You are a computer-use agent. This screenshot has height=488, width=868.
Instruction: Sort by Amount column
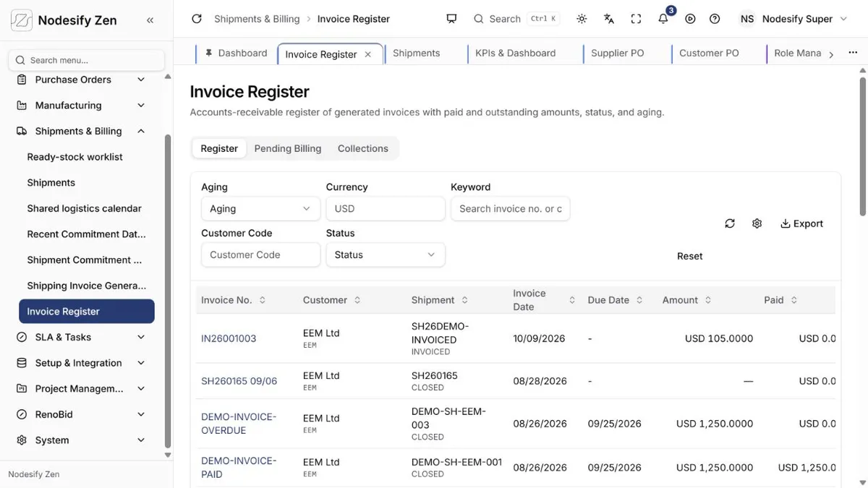(708, 300)
